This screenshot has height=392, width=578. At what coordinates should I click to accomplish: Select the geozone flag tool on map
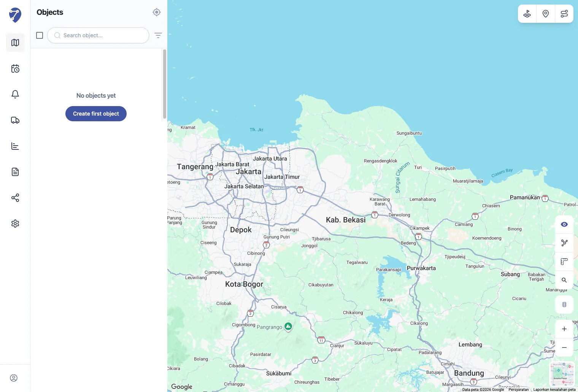pyautogui.click(x=527, y=14)
